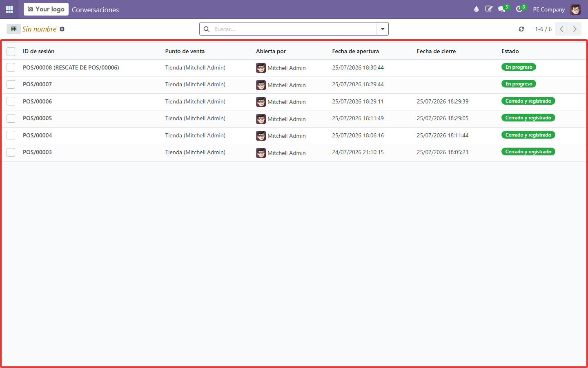Open the activities clock icon
Viewport: 588px width, 368px height.
520,9
